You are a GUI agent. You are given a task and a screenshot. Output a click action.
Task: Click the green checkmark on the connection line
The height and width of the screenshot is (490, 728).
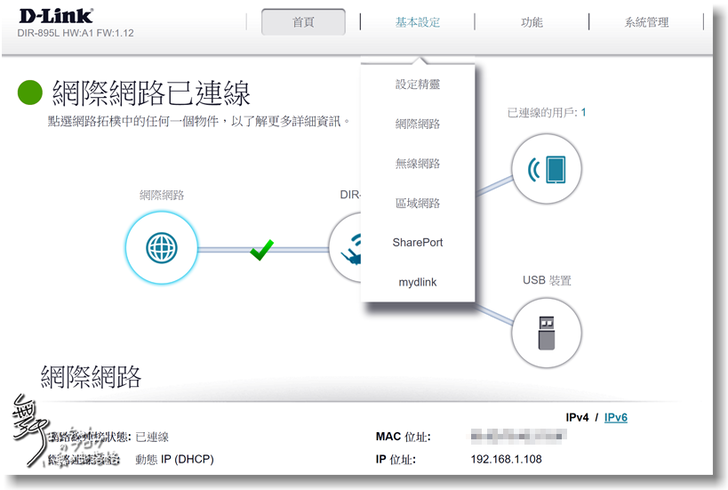(261, 250)
